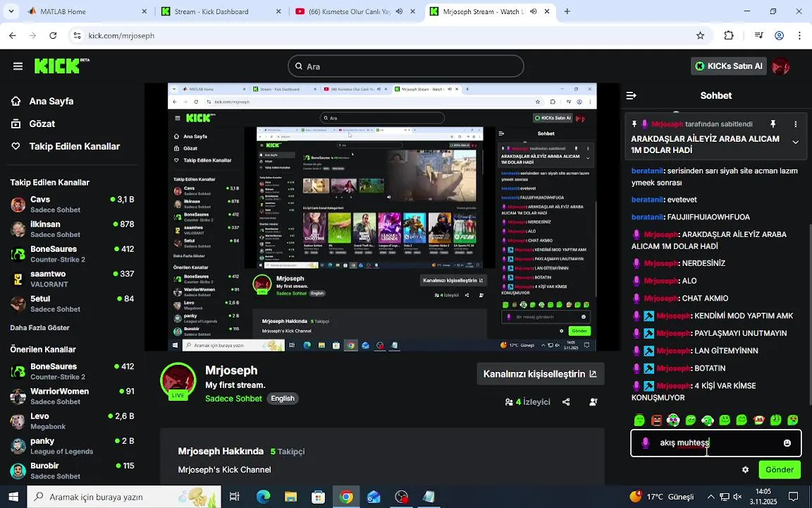Open Windows Start menu
Image resolution: width=812 pixels, height=508 pixels.
(x=13, y=497)
